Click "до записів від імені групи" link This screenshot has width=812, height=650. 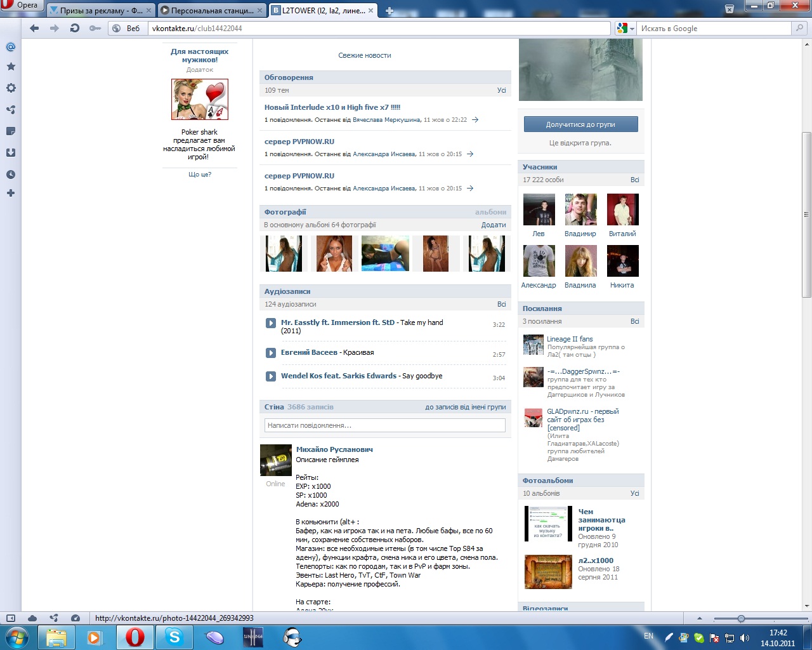coord(466,407)
